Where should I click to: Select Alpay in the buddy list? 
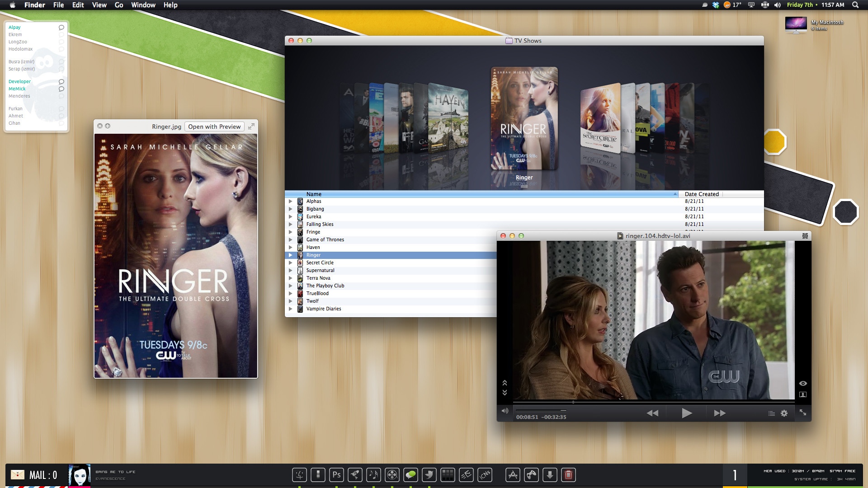[x=14, y=28]
